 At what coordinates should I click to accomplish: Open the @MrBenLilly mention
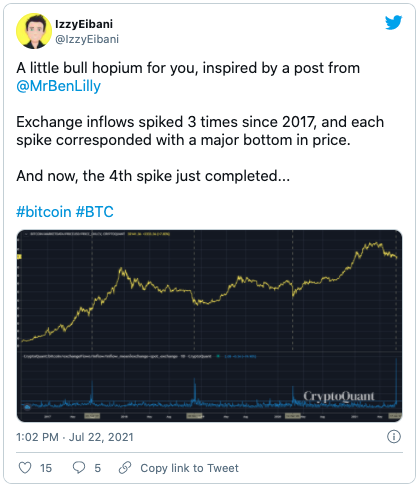tap(58, 86)
